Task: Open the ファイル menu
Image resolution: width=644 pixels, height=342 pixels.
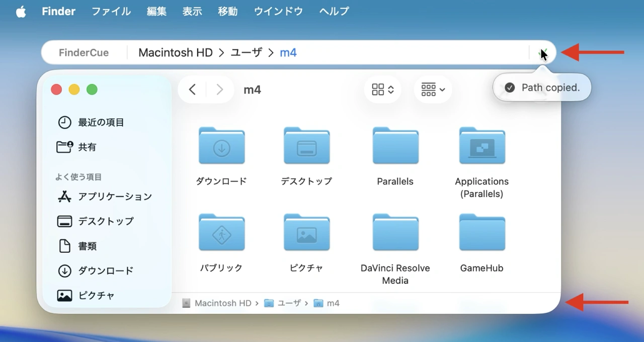Action: [111, 12]
